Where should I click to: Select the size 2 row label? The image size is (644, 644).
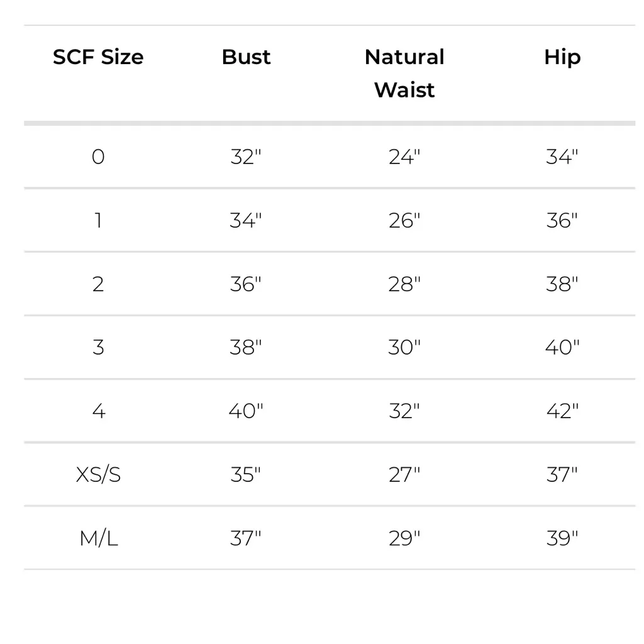pyautogui.click(x=98, y=284)
